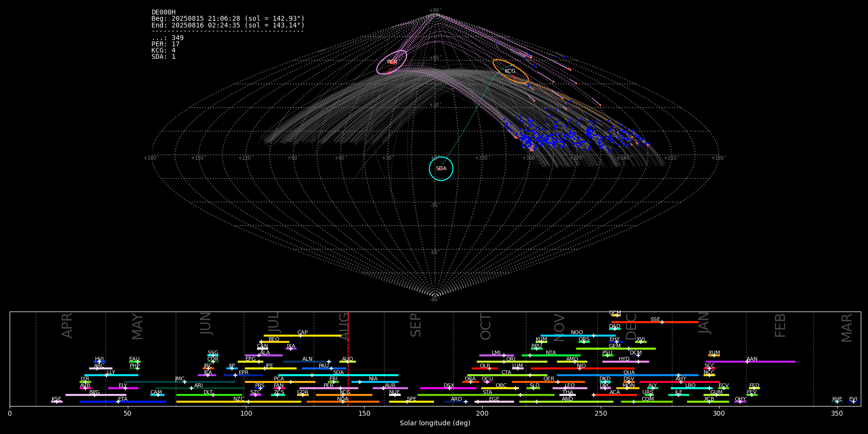Screen dimensions: 868x434
Task: Click the +120 right ascension label
Action: (245, 158)
